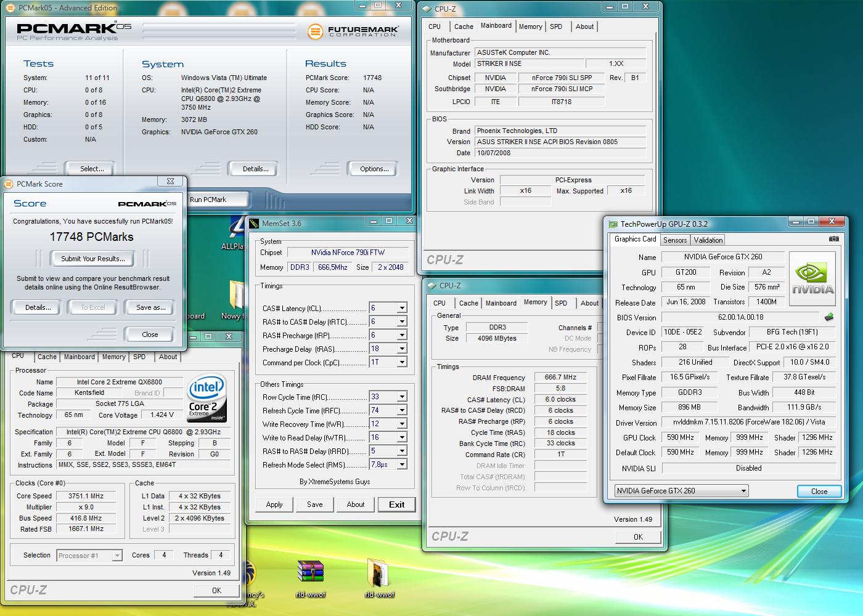Viewport: 863px width, 616px height.
Task: Expand the RAS# Precharge (tRP) dropdown
Action: [x=402, y=335]
